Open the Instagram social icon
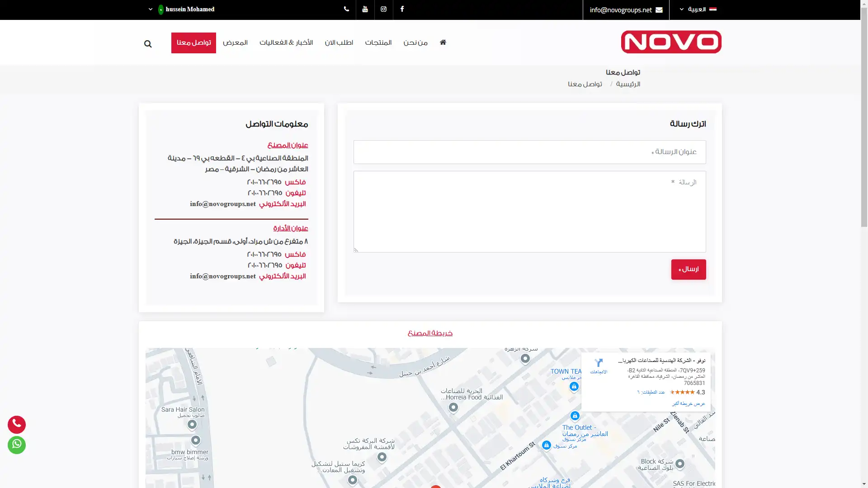868x488 pixels. [383, 9]
